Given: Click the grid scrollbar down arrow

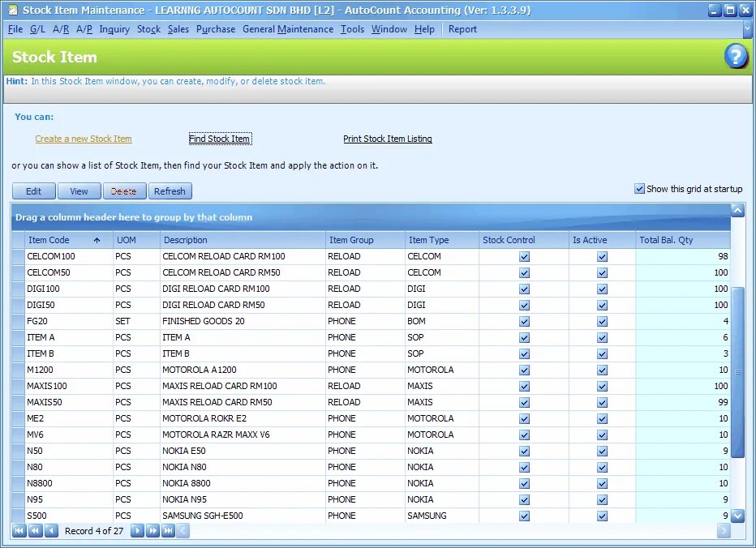Looking at the screenshot, I should (737, 516).
